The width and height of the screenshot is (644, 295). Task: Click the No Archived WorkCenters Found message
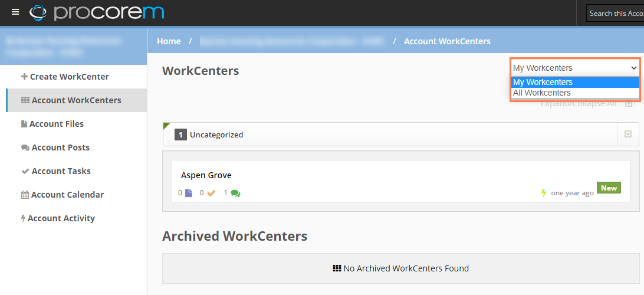coord(400,268)
